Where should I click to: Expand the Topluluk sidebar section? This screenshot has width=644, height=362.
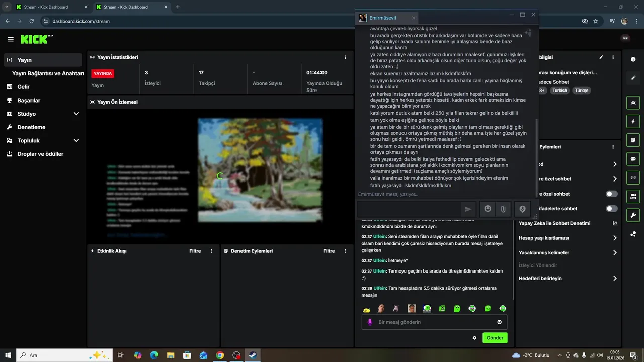(x=76, y=141)
